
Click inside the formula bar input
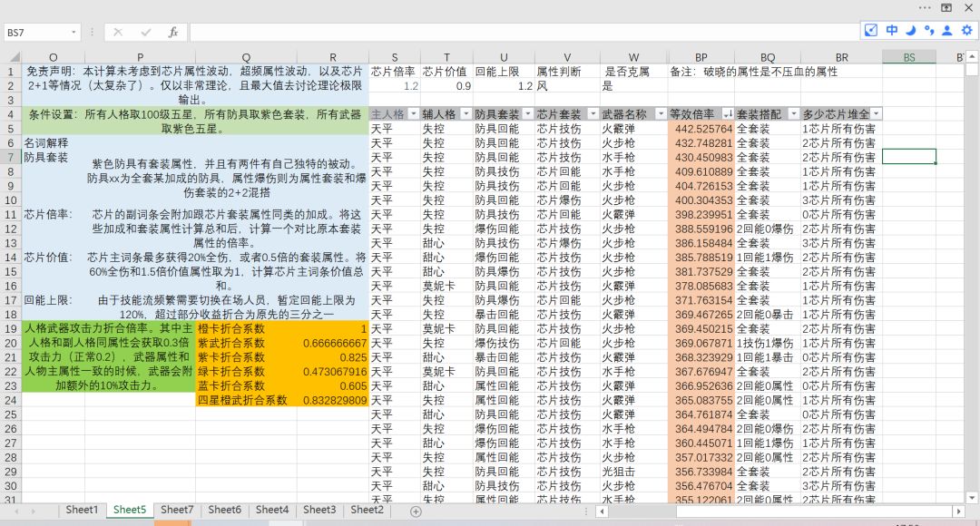tap(524, 32)
